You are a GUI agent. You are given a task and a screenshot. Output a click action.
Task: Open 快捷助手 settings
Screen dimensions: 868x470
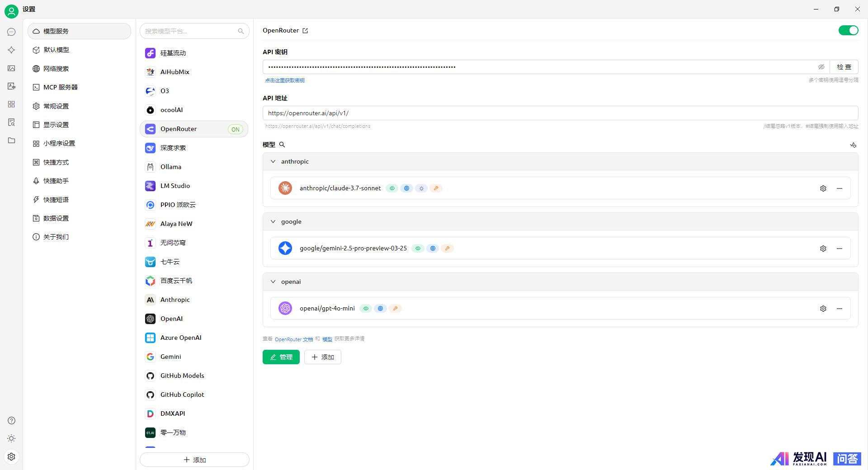79,181
